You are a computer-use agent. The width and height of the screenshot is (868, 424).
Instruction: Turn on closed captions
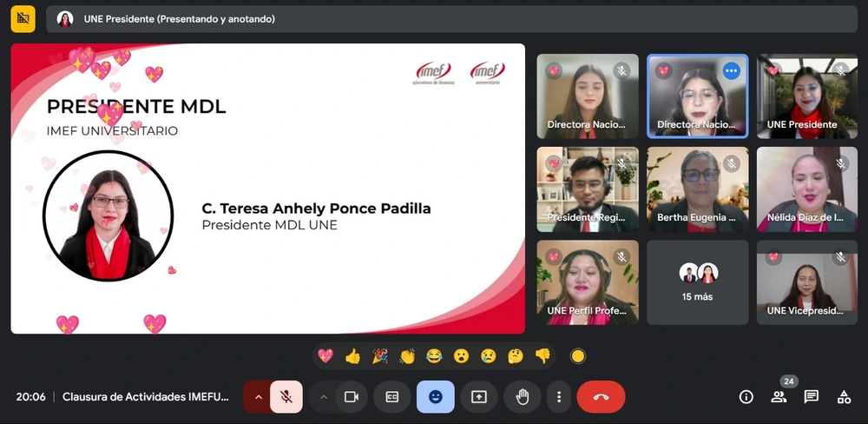[x=392, y=397]
